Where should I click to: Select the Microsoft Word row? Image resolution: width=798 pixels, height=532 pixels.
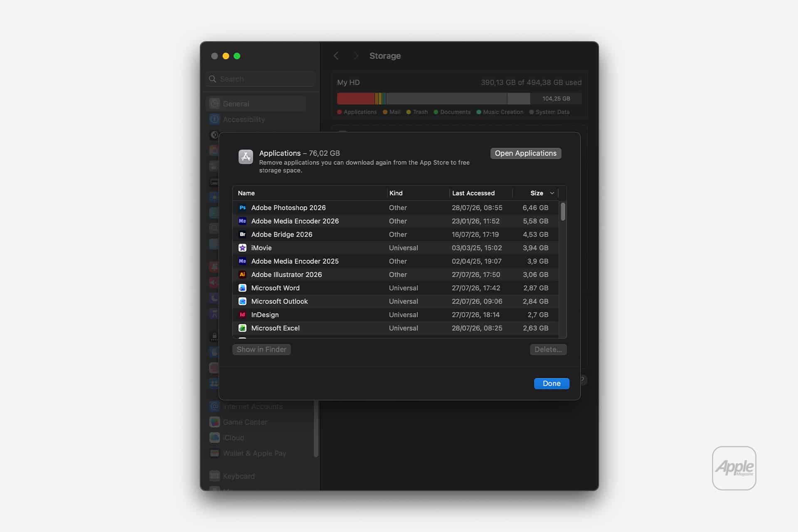[x=396, y=288]
